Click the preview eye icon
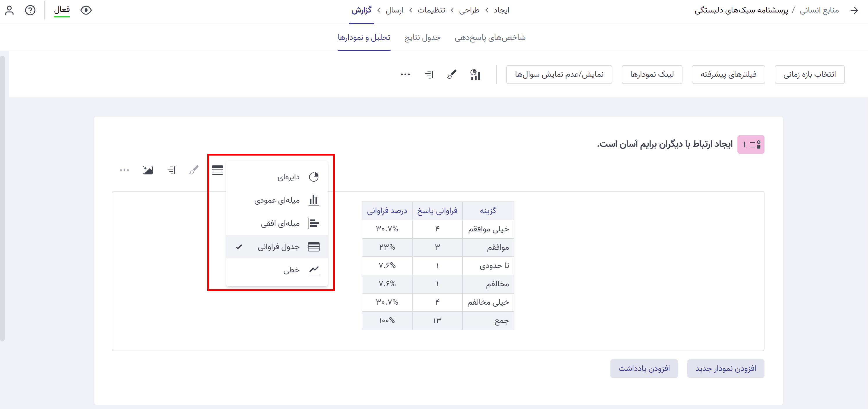 [86, 10]
